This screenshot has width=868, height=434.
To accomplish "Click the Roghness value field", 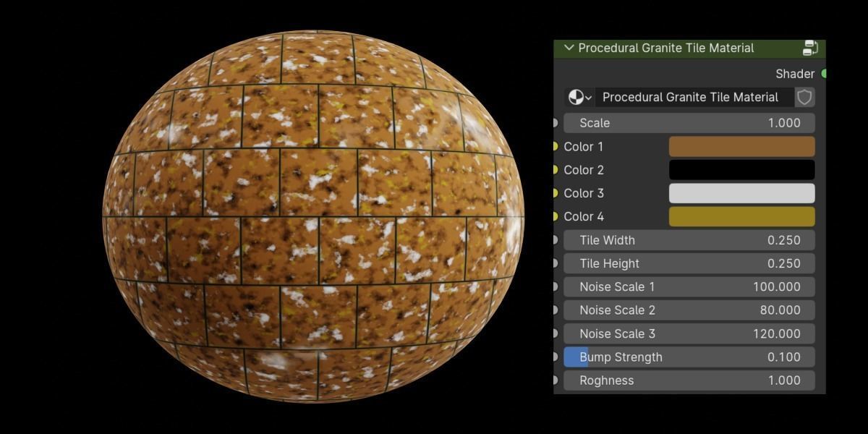I will 689,380.
